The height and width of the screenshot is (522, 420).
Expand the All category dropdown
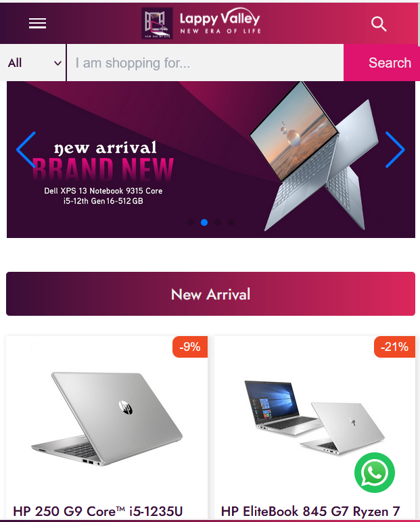click(x=33, y=63)
